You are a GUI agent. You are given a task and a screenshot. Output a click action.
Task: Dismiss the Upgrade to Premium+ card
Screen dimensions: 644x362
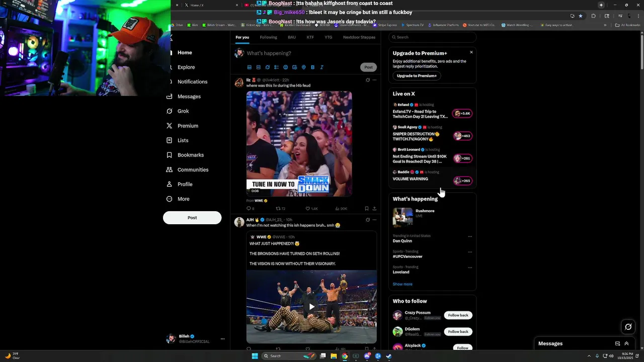pos(471,52)
